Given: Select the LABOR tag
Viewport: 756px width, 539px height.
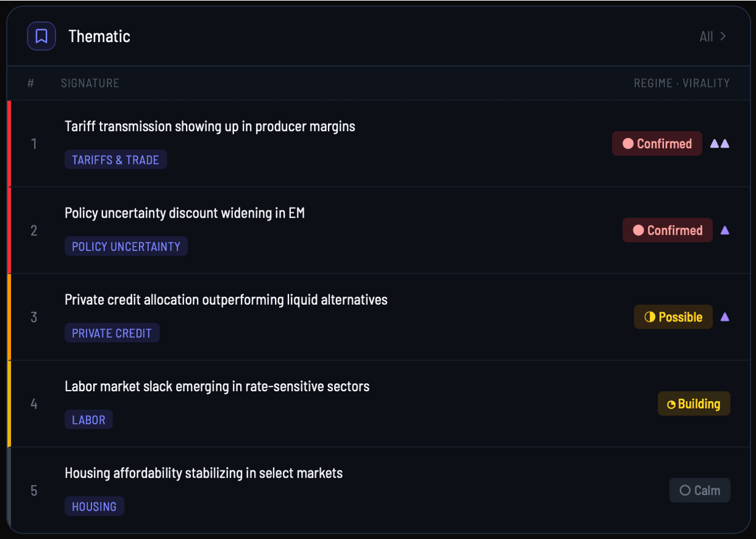Looking at the screenshot, I should click(x=88, y=420).
